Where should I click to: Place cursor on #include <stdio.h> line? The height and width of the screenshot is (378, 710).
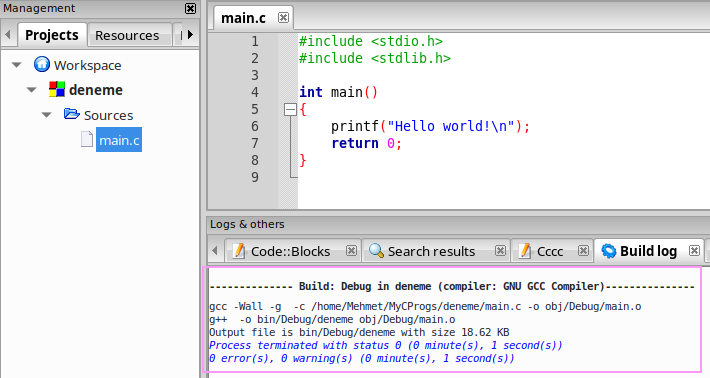pos(371,41)
